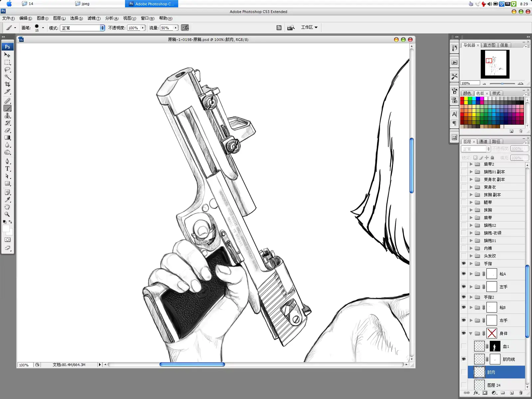Click the foreground color swatch

6,228
